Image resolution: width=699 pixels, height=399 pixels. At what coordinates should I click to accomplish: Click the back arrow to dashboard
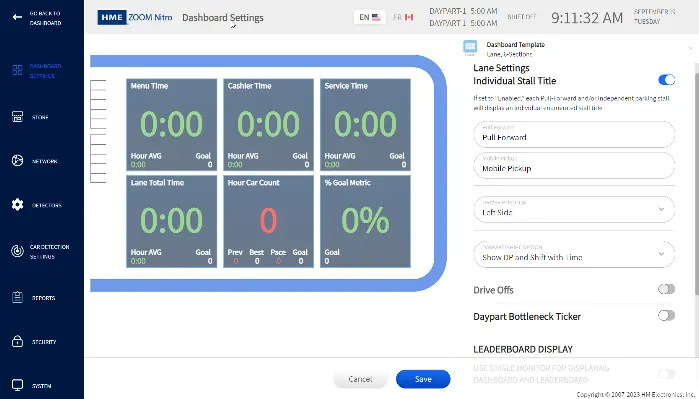click(x=17, y=17)
